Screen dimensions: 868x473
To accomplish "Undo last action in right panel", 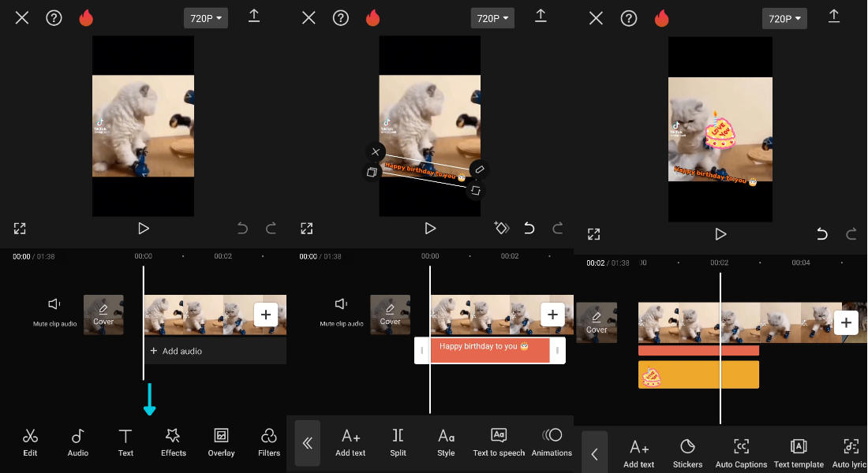I will coord(822,234).
